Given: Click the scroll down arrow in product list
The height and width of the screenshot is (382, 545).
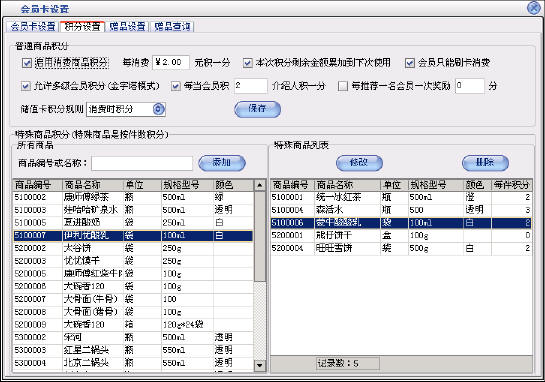Looking at the screenshot, I should tap(260, 365).
